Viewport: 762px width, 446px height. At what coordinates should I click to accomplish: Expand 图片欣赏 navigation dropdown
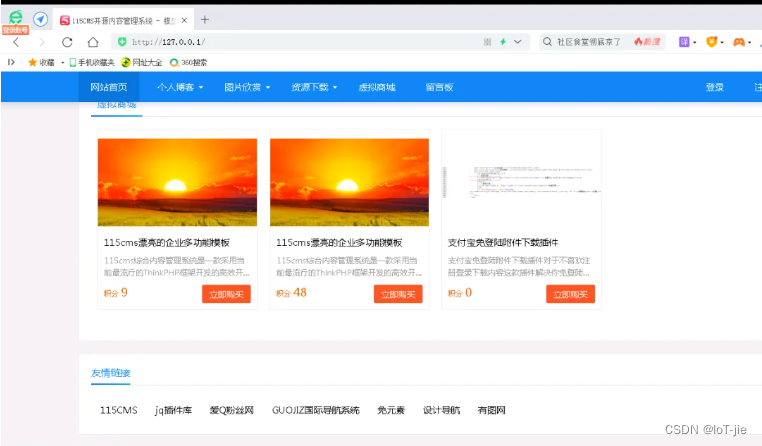pos(247,87)
